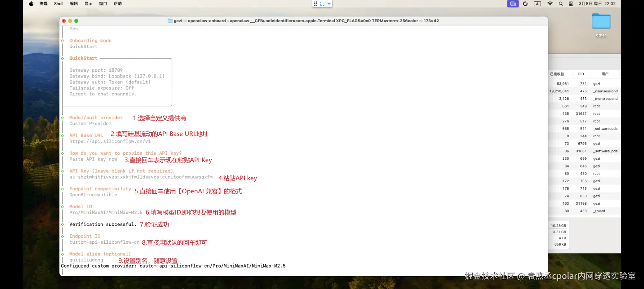Click the 用户 column header
644x289 pixels.
(x=605, y=74)
